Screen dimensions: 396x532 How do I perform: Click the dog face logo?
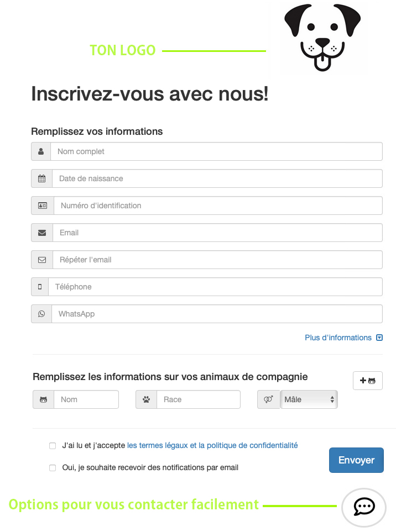click(322, 38)
